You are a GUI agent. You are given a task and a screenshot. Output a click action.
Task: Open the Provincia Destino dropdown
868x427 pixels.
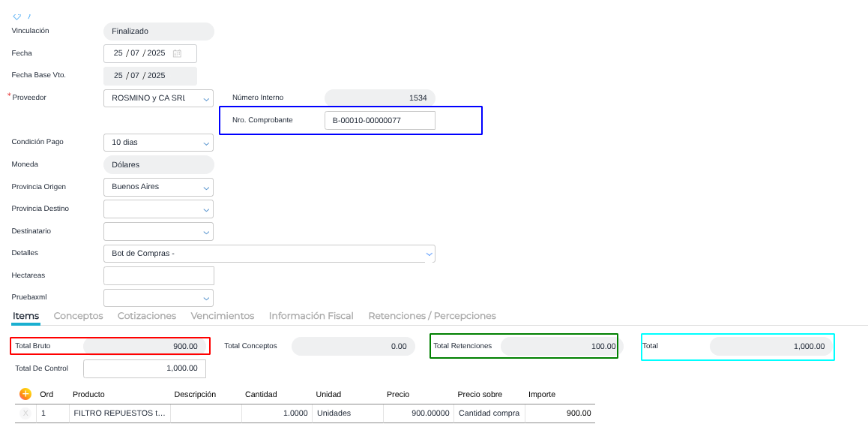(206, 209)
